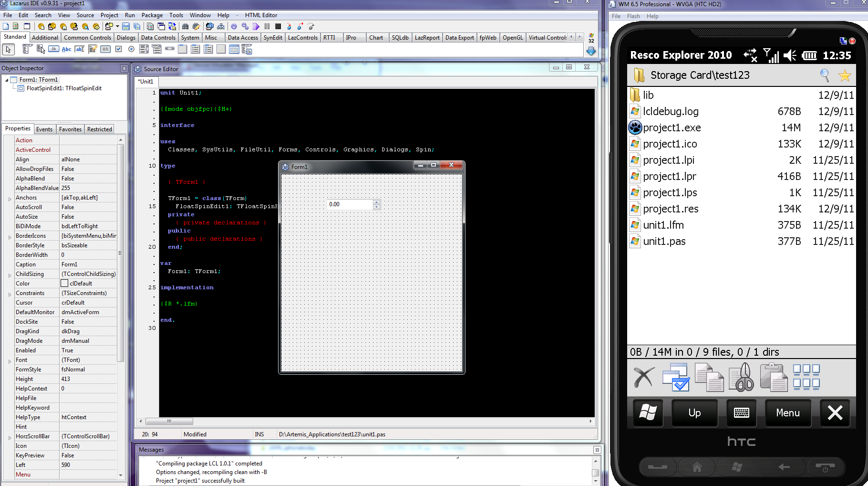This screenshot has width=868, height=486.
Task: Tap the Up button on the phone
Action: 694,412
